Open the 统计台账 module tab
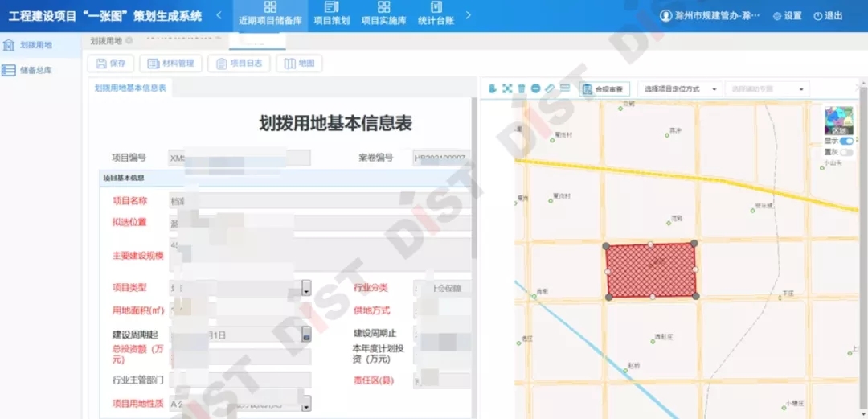The image size is (868, 419). tap(436, 14)
